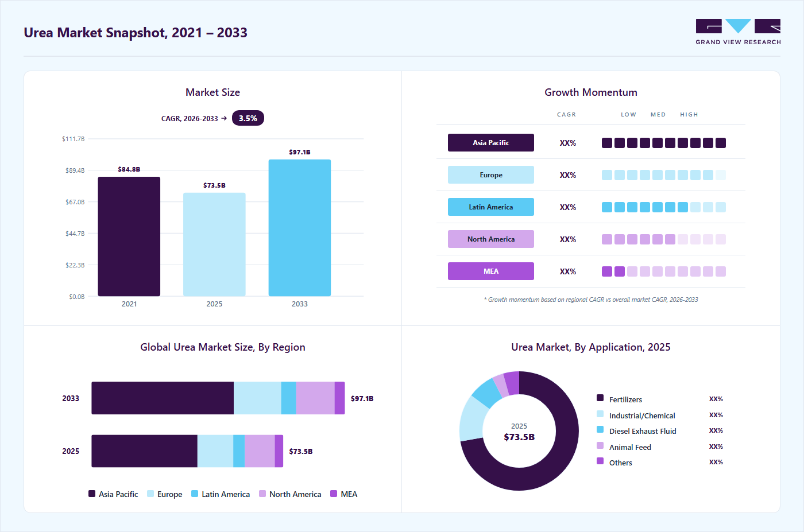Screen dimensions: 804x532
Task: Click the MEA momentum indicator bar
Action: 664,271
